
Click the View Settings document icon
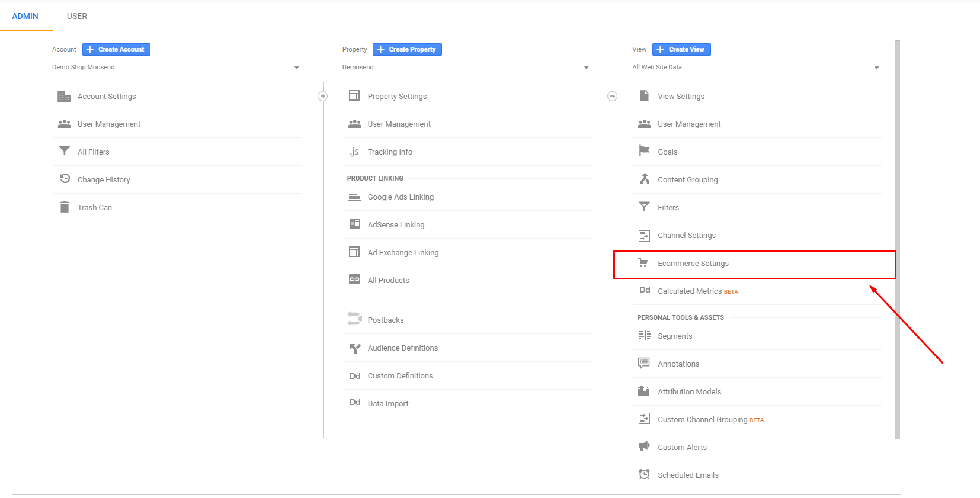point(644,95)
